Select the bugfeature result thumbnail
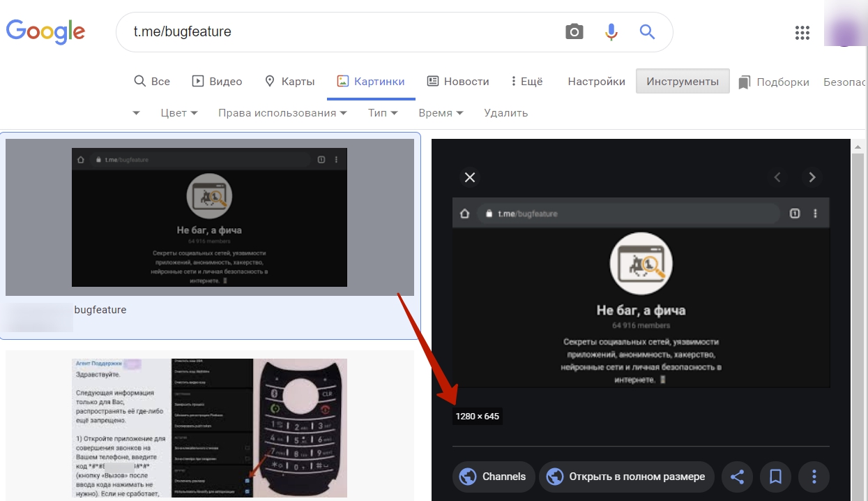The image size is (868, 501). tap(210, 217)
